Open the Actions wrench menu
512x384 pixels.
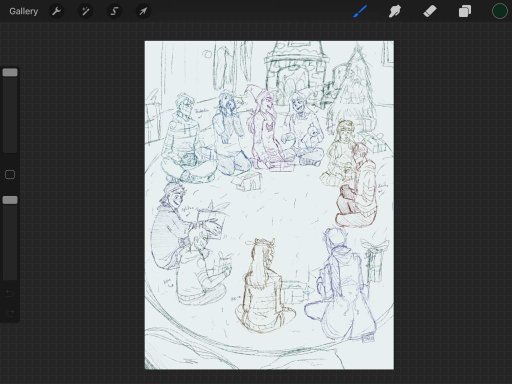tap(56, 11)
